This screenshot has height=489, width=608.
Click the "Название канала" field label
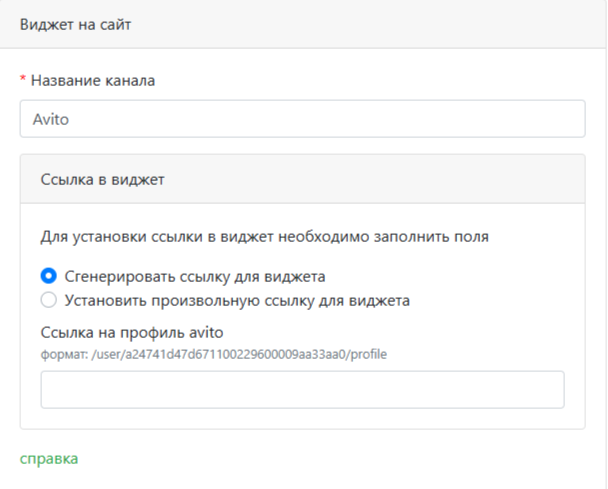(x=94, y=81)
